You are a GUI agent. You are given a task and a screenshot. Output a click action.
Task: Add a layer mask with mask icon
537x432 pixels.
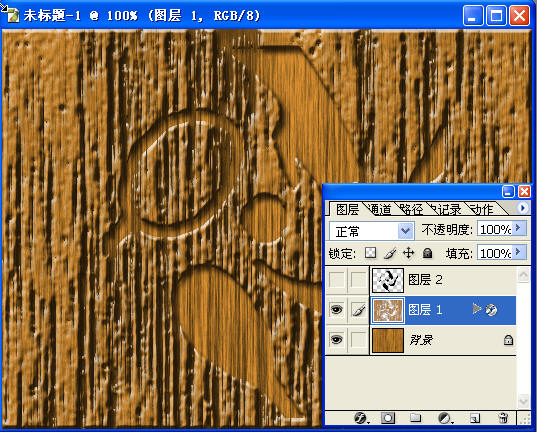click(x=388, y=418)
